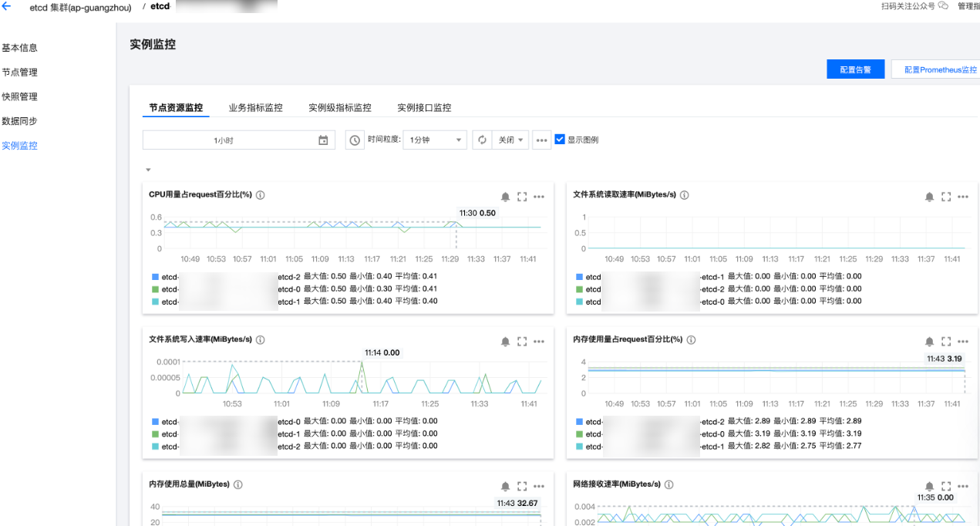Open the 时间粒度 1分钟 dropdown
The width and height of the screenshot is (980, 526).
coord(435,140)
